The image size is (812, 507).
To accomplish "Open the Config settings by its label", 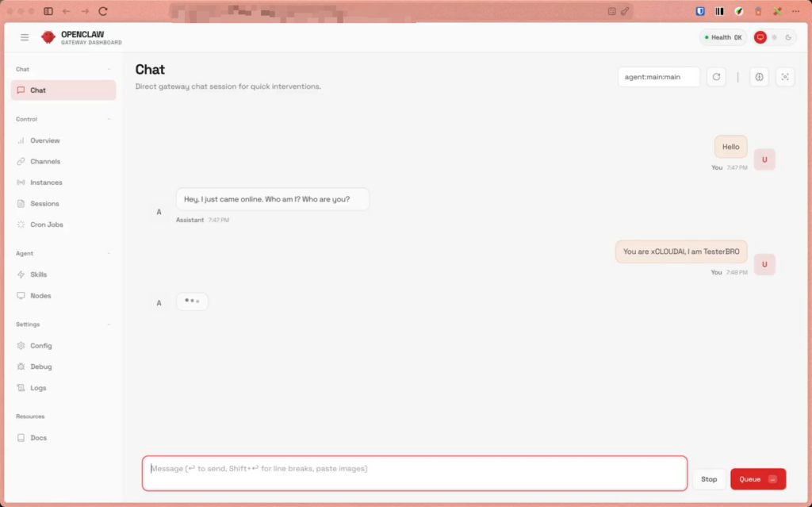I will (41, 346).
